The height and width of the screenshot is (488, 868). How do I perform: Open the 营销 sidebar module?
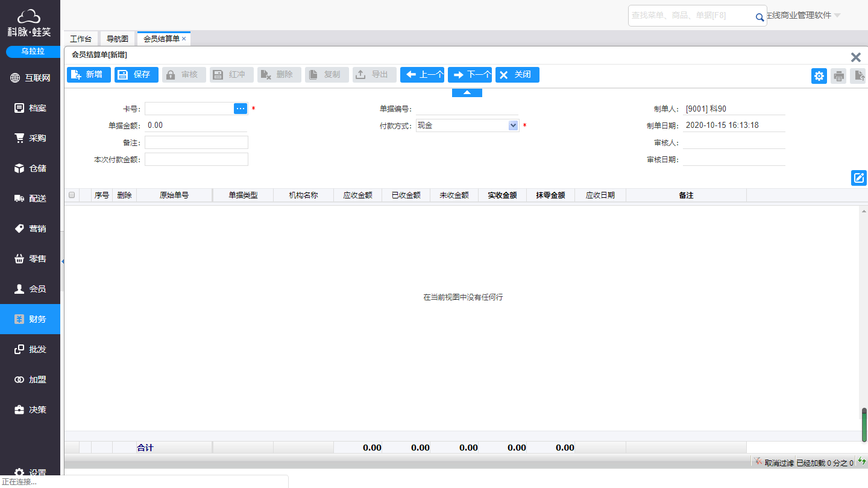click(x=30, y=229)
